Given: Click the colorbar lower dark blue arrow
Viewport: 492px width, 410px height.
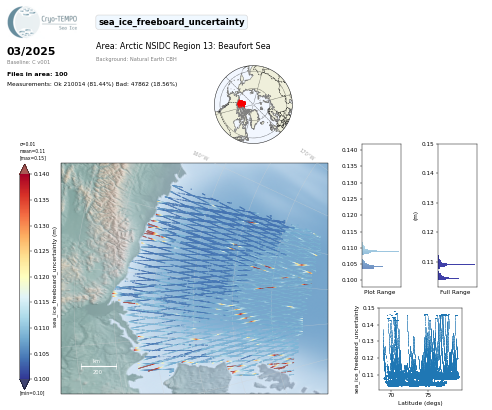Looking at the screenshot, I should pos(24,384).
